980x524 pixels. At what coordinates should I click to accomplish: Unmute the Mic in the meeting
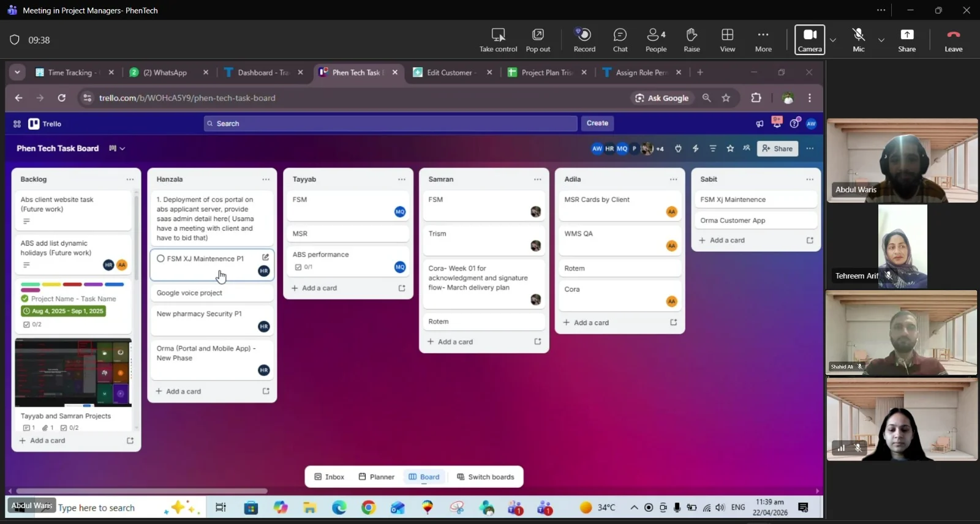click(x=859, y=40)
